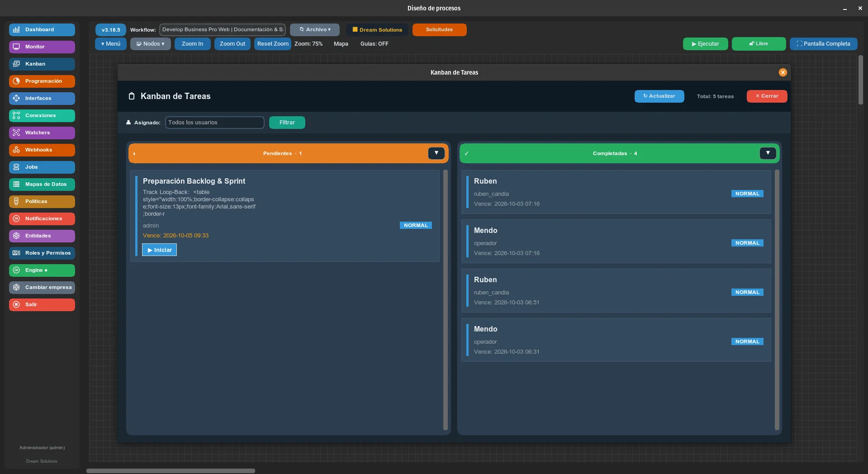Click the Webhooks icon
Image resolution: width=868 pixels, height=474 pixels.
[x=16, y=150]
